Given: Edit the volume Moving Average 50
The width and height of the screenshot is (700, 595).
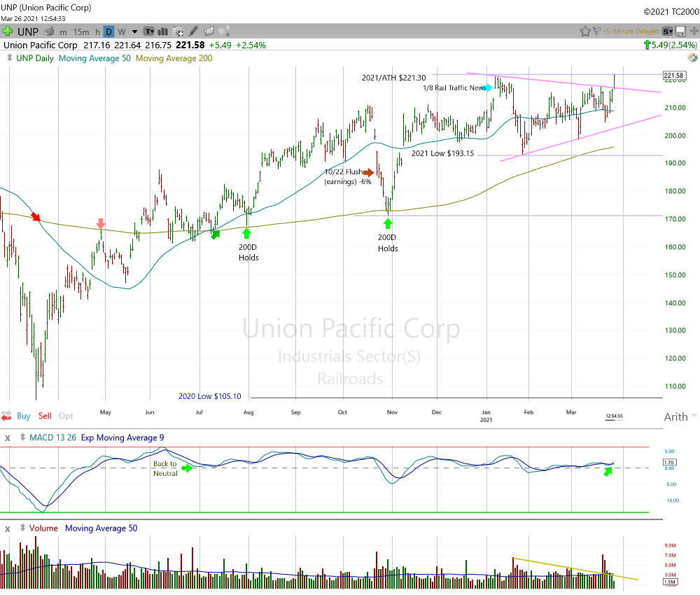Looking at the screenshot, I should pos(101,528).
